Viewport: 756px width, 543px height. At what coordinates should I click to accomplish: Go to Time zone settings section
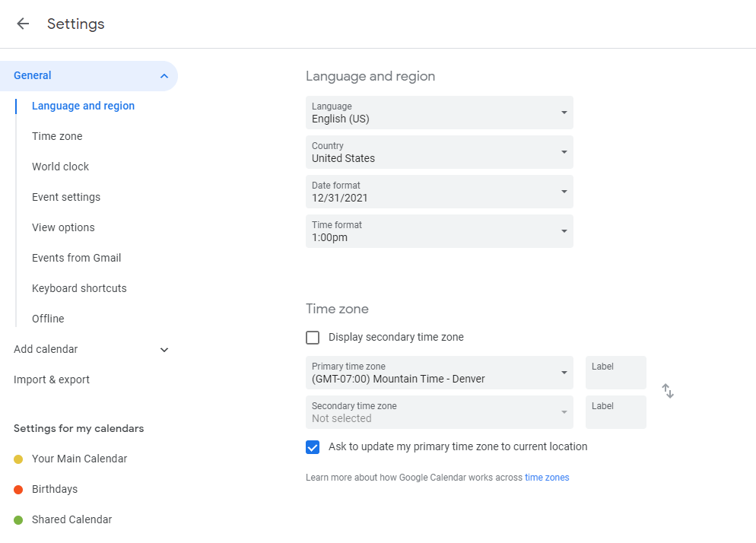pos(57,136)
